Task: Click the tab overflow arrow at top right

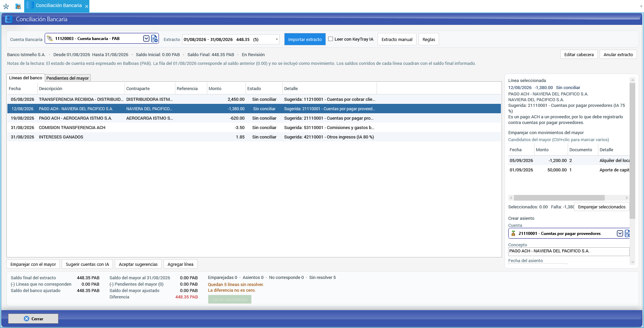Action: point(641,6)
